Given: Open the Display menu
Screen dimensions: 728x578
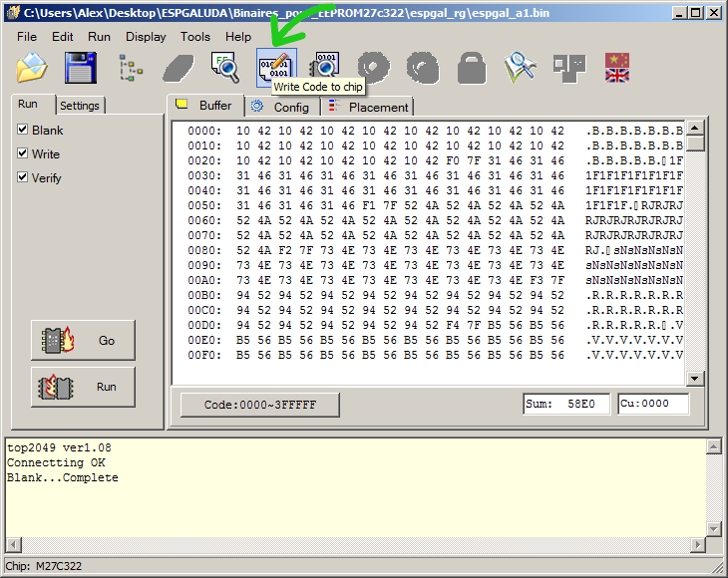Looking at the screenshot, I should pos(146,36).
